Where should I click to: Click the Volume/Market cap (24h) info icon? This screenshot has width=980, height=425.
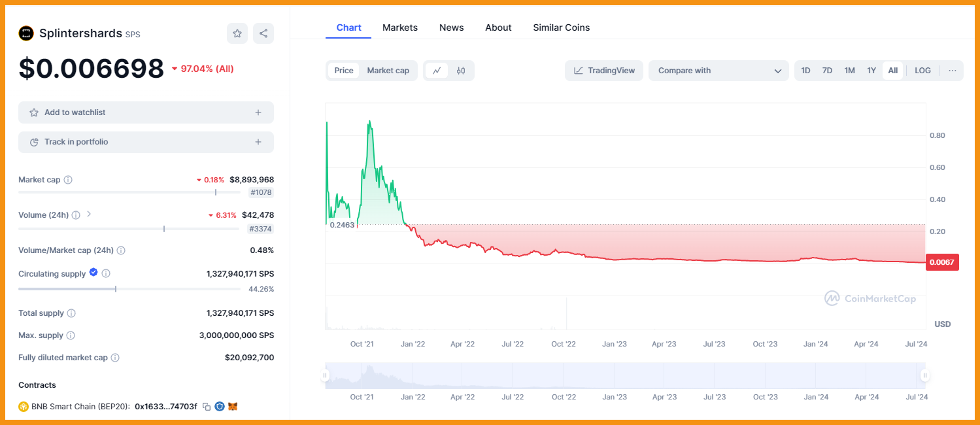[121, 250]
